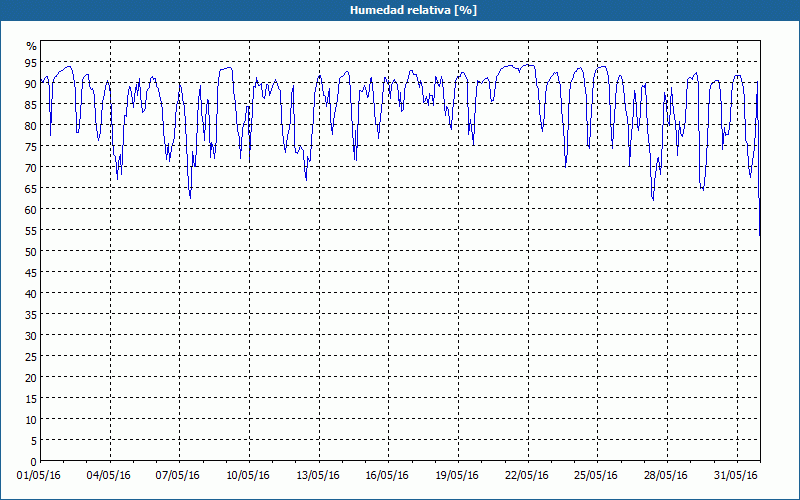Select the 20 y-axis label
This screenshot has width=800, height=500.
31,378
